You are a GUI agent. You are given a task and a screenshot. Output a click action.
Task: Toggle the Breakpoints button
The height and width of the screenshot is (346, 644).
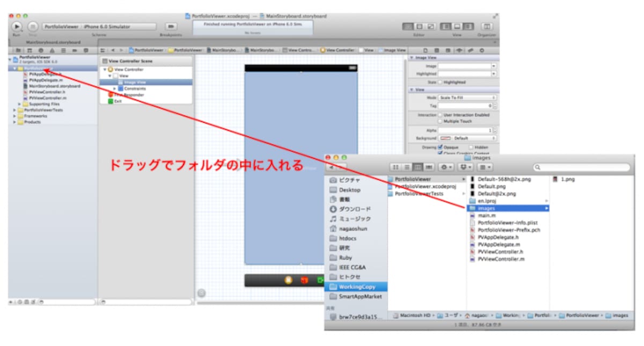coord(171,26)
